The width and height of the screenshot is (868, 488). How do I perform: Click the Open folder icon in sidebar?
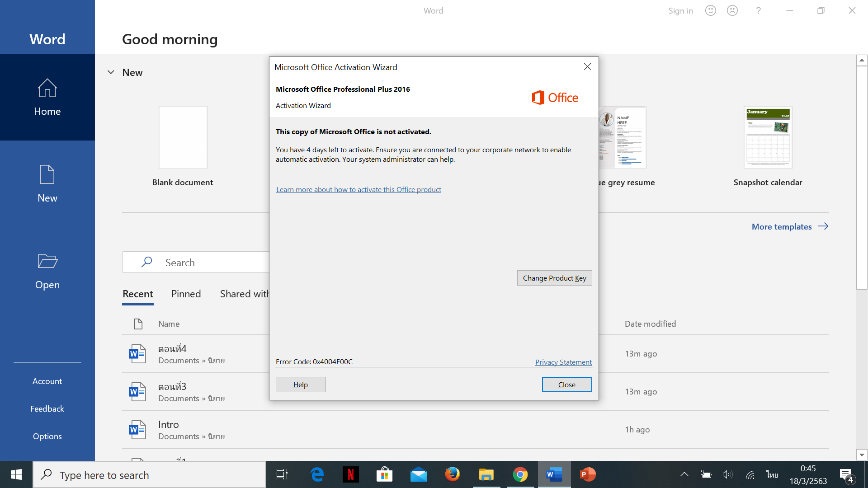(47, 261)
